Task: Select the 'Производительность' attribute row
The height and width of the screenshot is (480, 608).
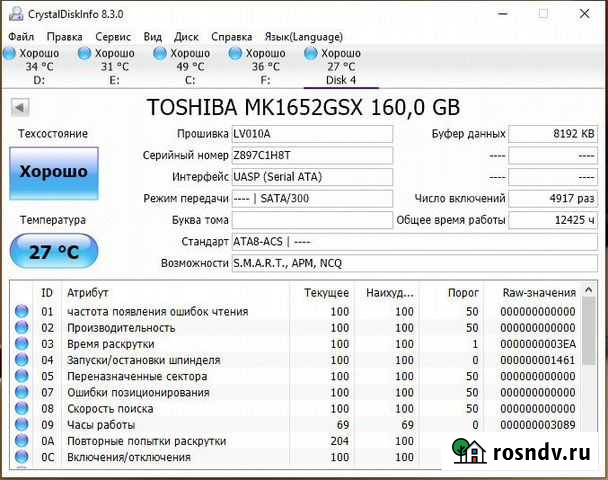Action: [x=296, y=328]
